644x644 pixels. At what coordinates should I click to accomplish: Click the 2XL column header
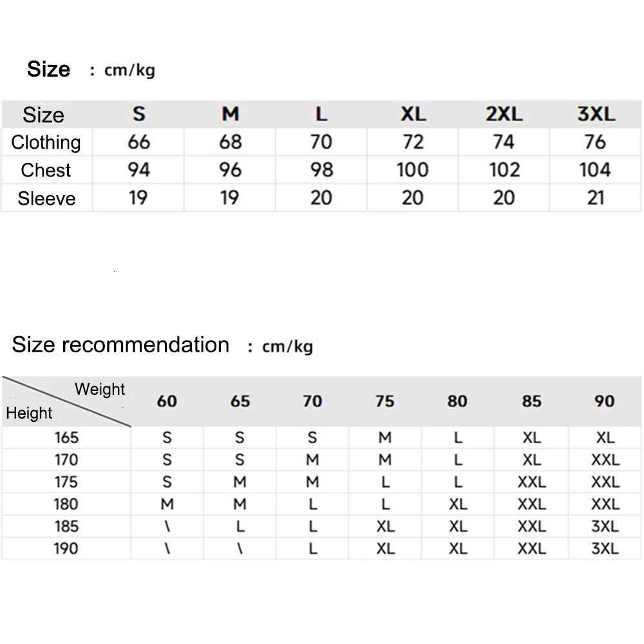(x=504, y=115)
